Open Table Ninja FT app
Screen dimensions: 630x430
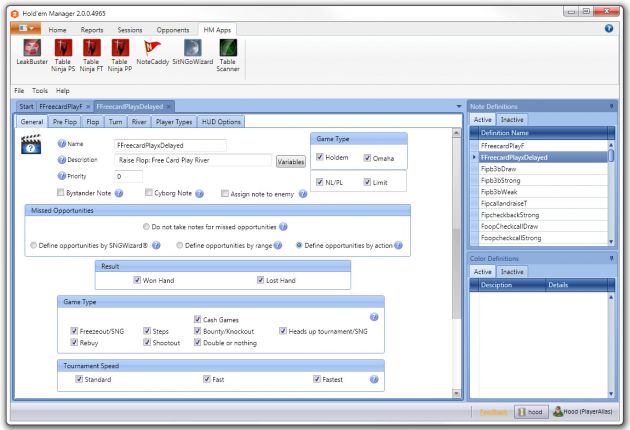pyautogui.click(x=91, y=55)
